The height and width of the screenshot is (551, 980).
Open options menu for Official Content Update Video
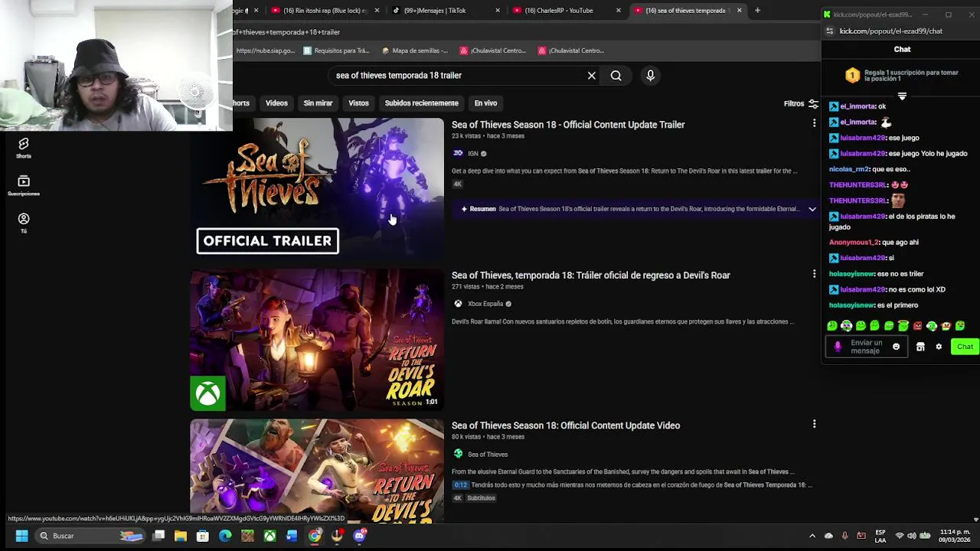(x=814, y=424)
